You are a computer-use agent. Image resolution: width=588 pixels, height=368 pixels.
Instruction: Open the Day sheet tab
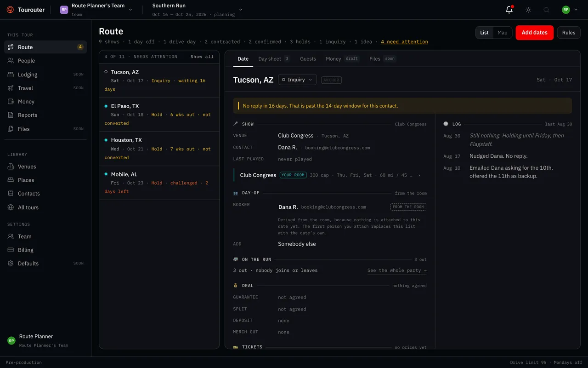pos(274,59)
